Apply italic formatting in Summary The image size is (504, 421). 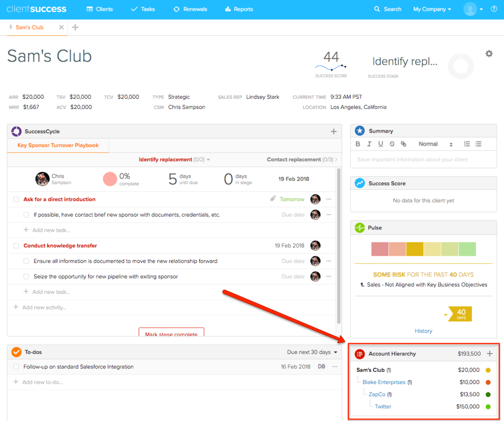click(x=369, y=144)
